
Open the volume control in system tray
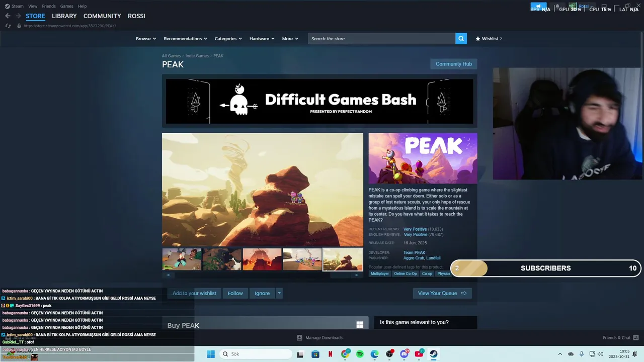[600, 354]
